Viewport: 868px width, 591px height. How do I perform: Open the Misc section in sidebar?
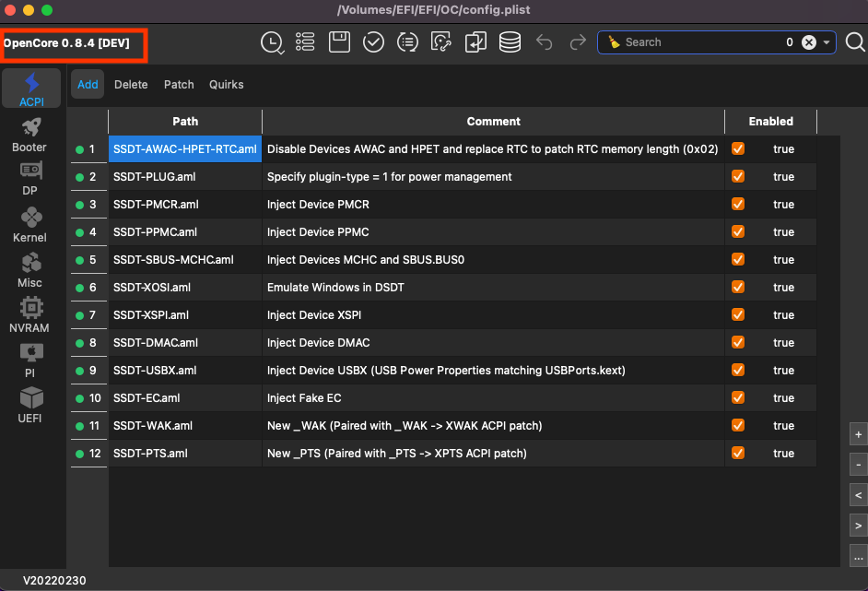click(x=29, y=270)
